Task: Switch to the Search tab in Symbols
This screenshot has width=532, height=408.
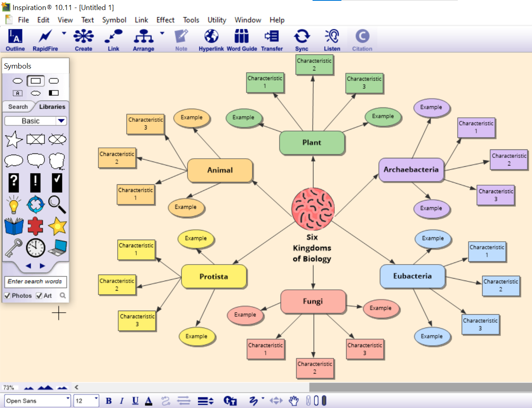Action: 18,107
